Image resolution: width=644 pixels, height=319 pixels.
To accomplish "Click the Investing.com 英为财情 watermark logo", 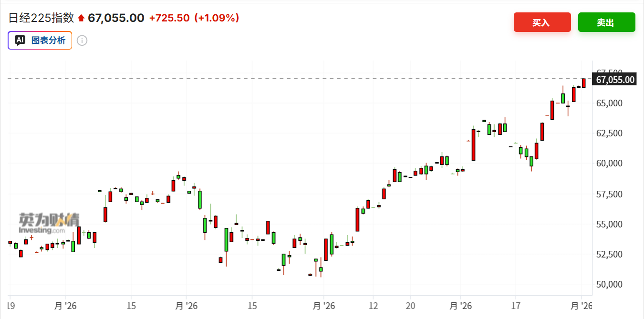I will pos(49,223).
